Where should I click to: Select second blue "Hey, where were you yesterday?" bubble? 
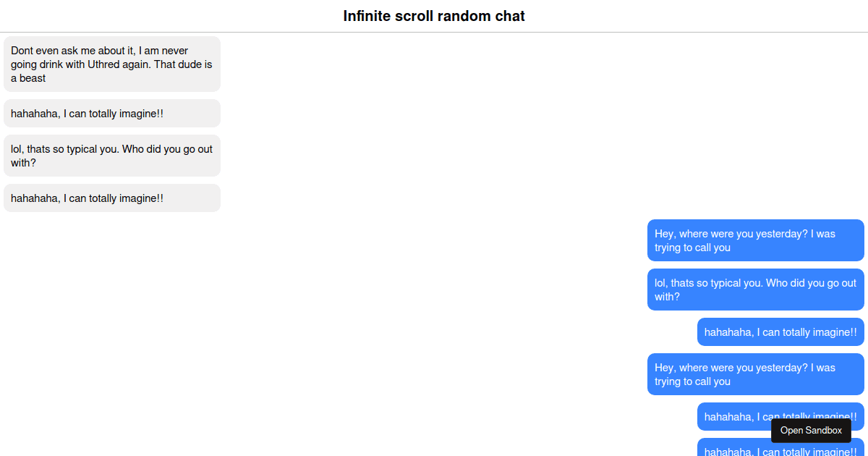[x=755, y=374]
